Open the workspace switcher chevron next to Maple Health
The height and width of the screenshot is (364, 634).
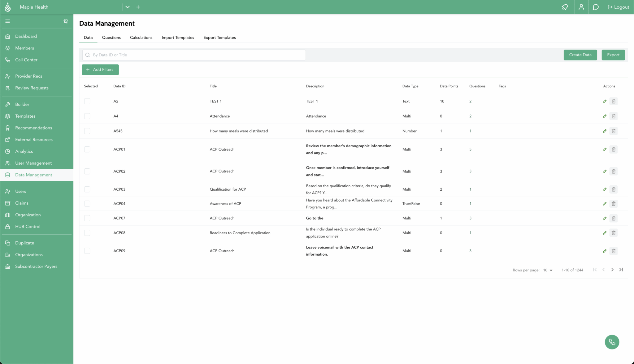[127, 7]
